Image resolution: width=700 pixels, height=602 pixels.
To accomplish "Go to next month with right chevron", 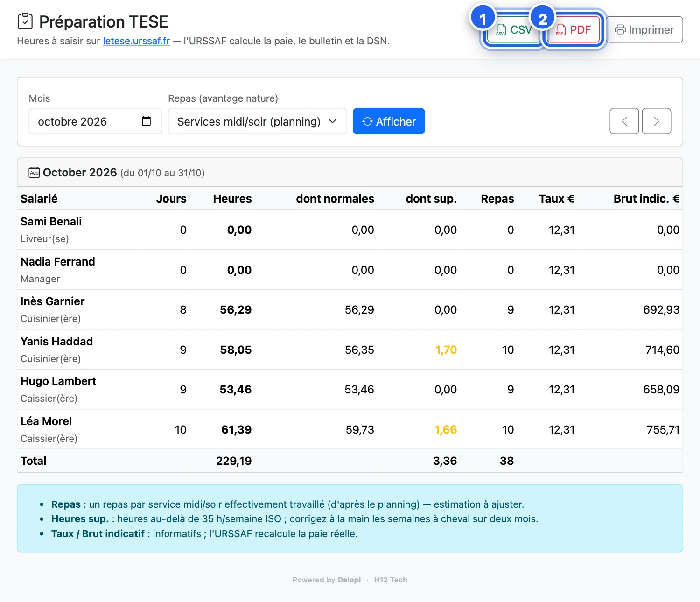I will point(656,121).
